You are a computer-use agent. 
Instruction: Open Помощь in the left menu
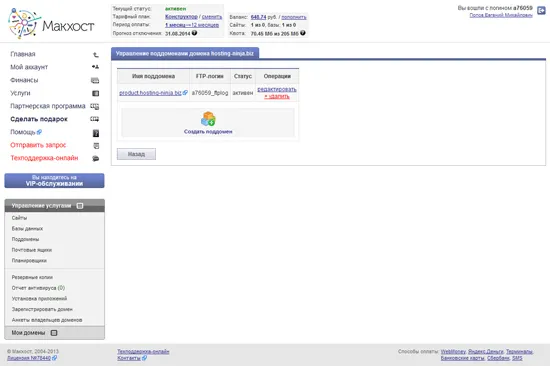[23, 132]
